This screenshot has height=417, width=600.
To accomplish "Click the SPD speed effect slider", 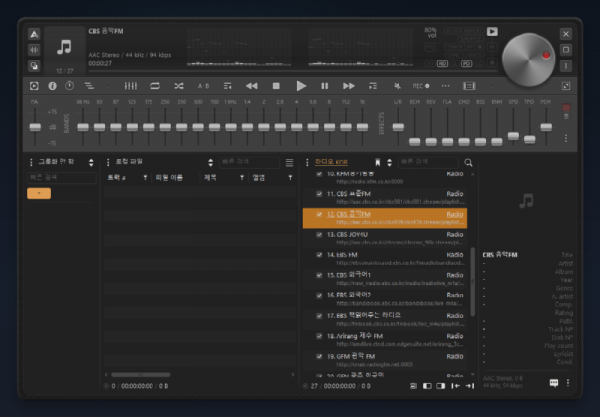I will [x=513, y=136].
